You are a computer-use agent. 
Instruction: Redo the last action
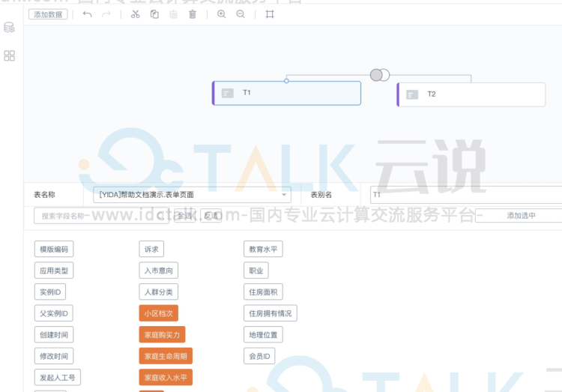[106, 14]
